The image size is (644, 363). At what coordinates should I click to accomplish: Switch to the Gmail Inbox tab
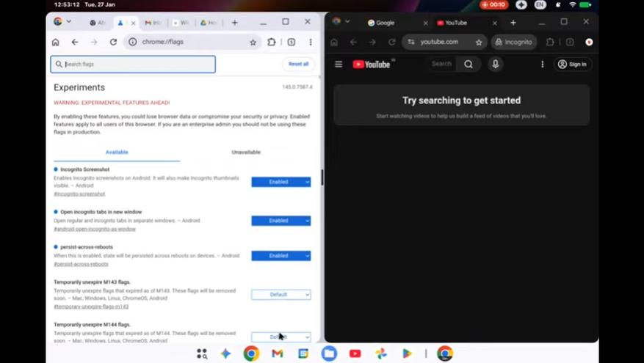point(153,23)
